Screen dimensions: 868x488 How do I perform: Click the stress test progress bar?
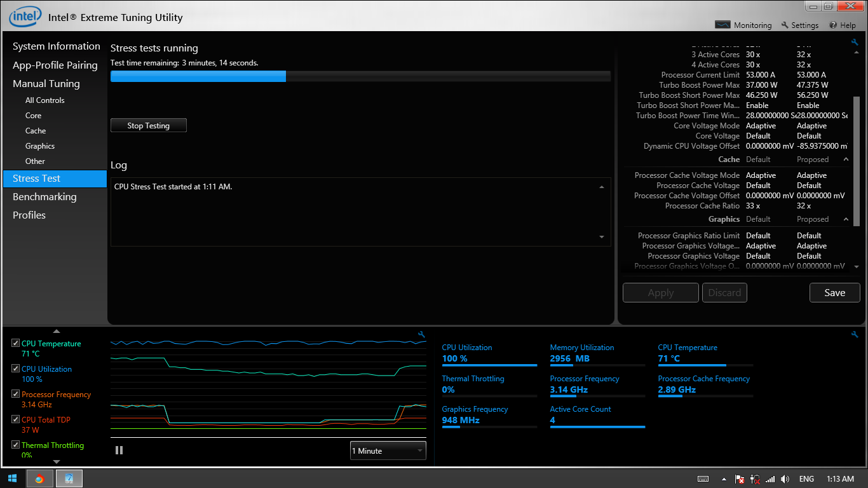[360, 76]
